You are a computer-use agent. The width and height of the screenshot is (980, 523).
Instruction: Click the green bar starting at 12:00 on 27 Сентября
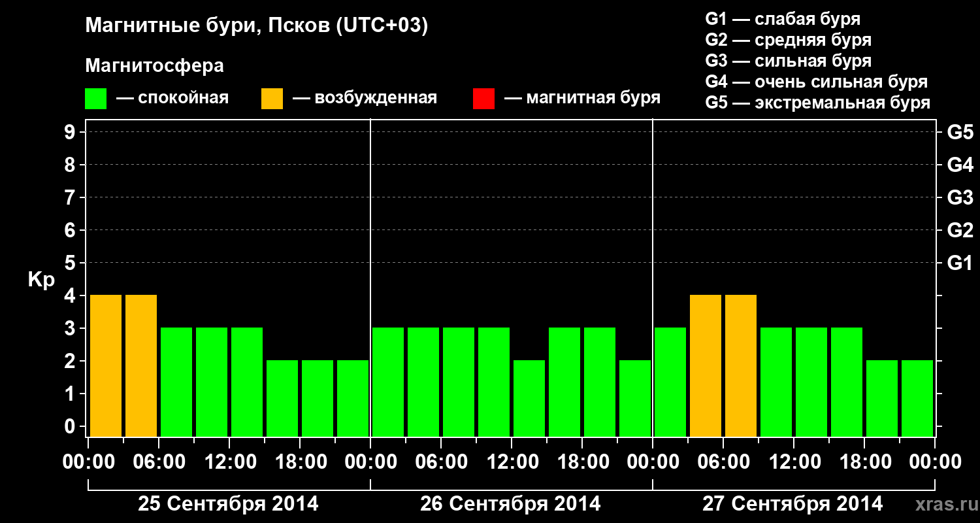[811, 382]
